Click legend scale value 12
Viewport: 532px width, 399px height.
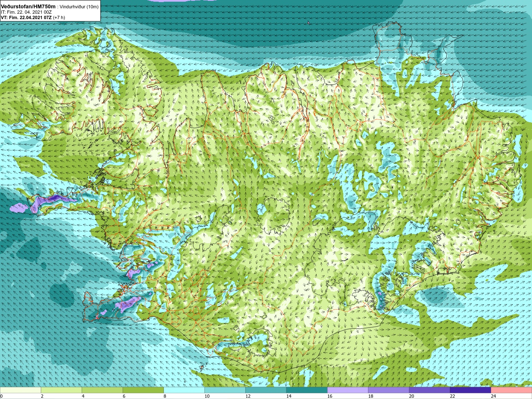(248, 397)
